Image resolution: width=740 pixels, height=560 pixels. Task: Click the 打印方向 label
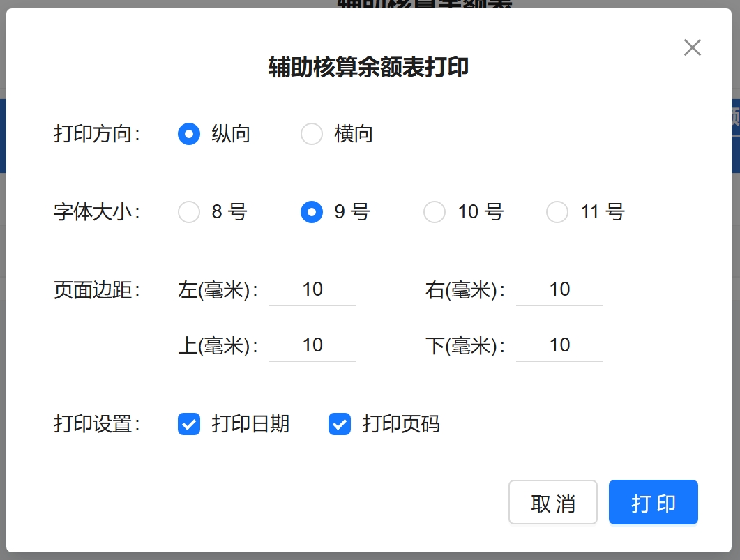tap(97, 134)
